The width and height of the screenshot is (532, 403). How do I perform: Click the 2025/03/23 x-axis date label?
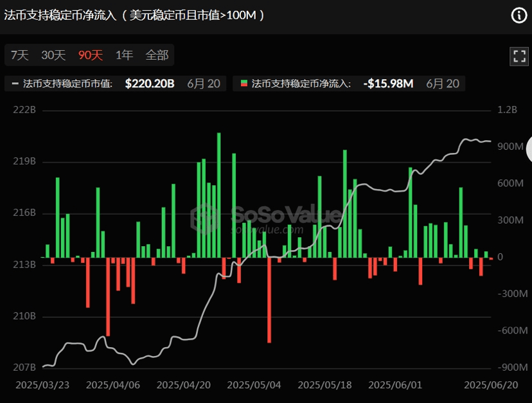point(42,385)
